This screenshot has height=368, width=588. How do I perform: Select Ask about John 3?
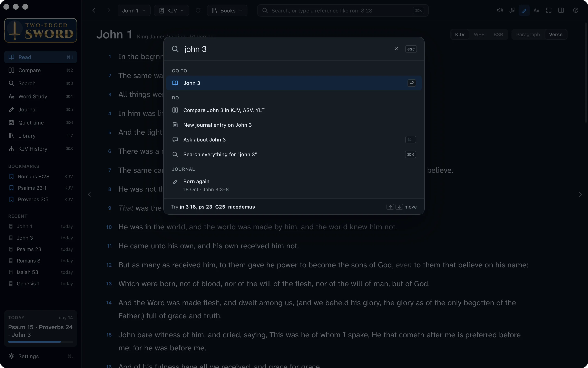(294, 140)
